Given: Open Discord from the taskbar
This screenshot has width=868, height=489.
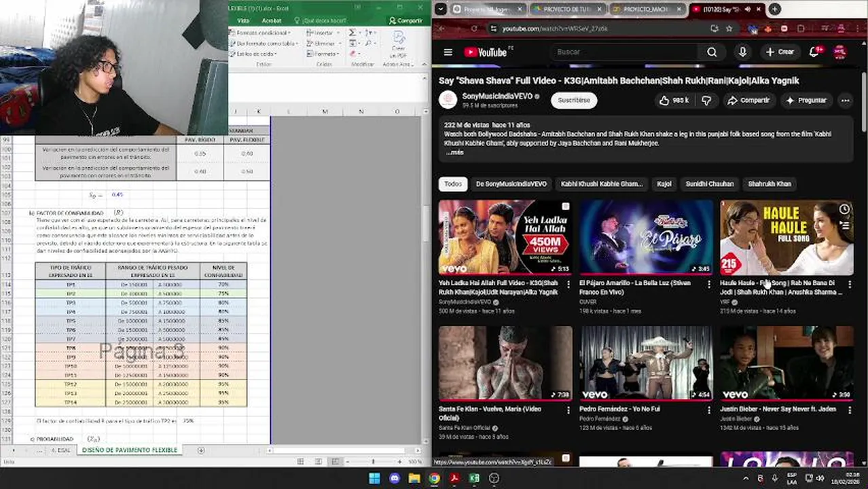Looking at the screenshot, I should (395, 478).
